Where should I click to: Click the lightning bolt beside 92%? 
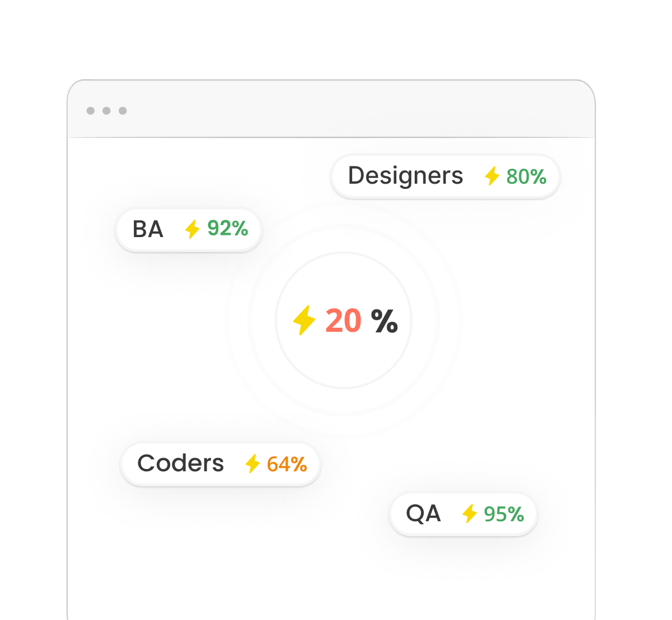[192, 229]
